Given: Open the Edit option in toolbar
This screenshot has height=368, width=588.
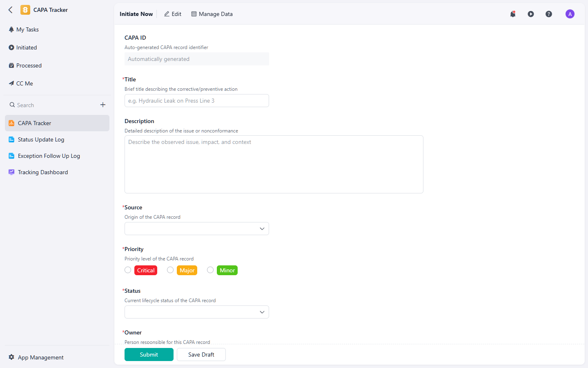Looking at the screenshot, I should pyautogui.click(x=173, y=14).
